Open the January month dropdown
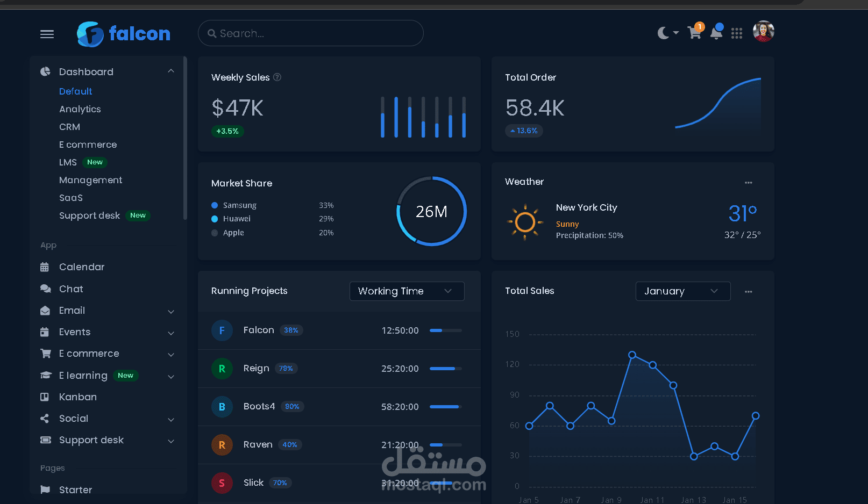 [683, 291]
